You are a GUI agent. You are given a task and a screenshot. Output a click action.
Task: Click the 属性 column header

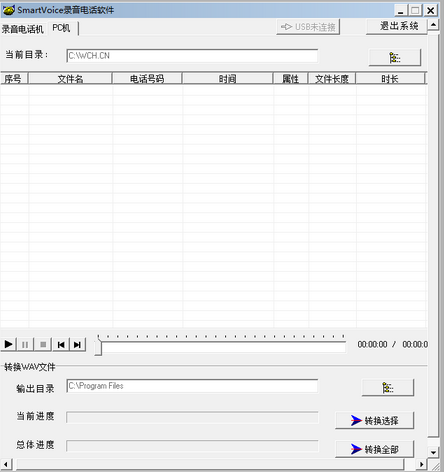[x=291, y=79]
